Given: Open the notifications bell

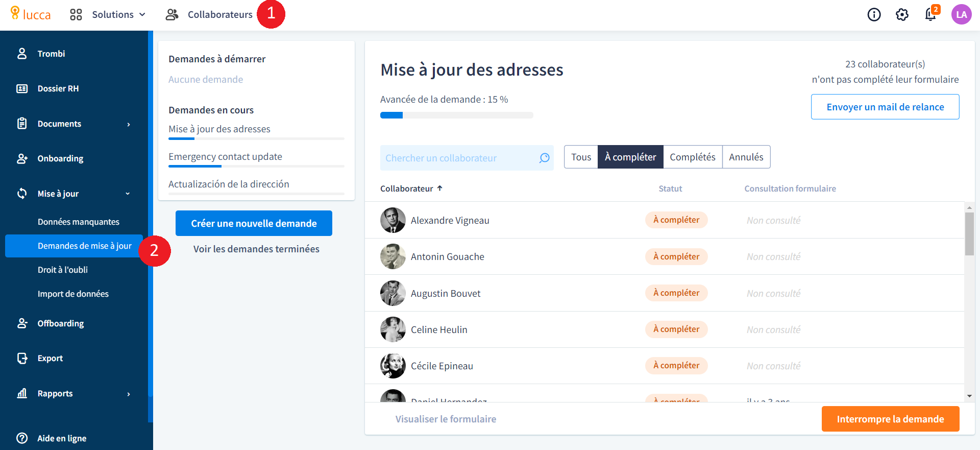Looking at the screenshot, I should (x=930, y=14).
